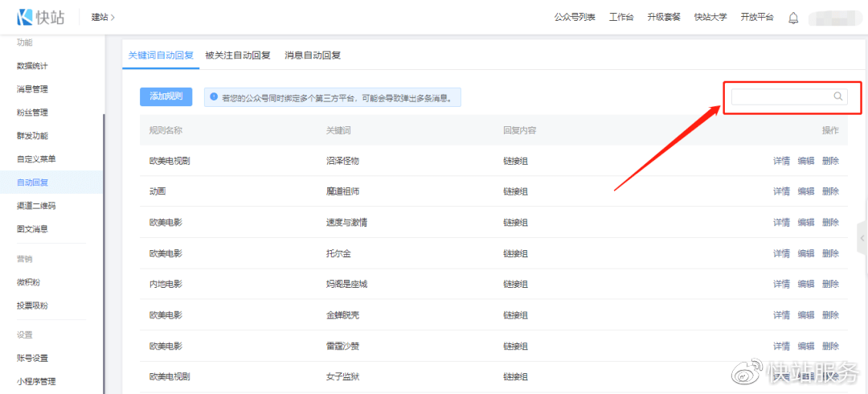Click the search magnifier icon

tap(837, 96)
